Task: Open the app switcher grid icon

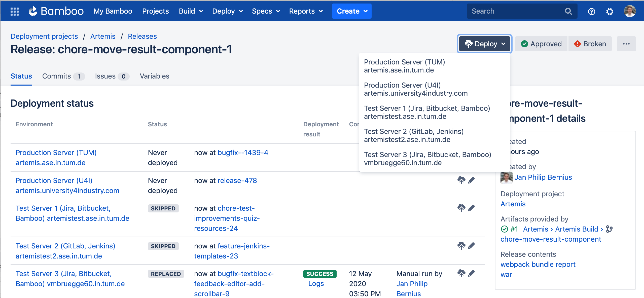Action: 15,11
